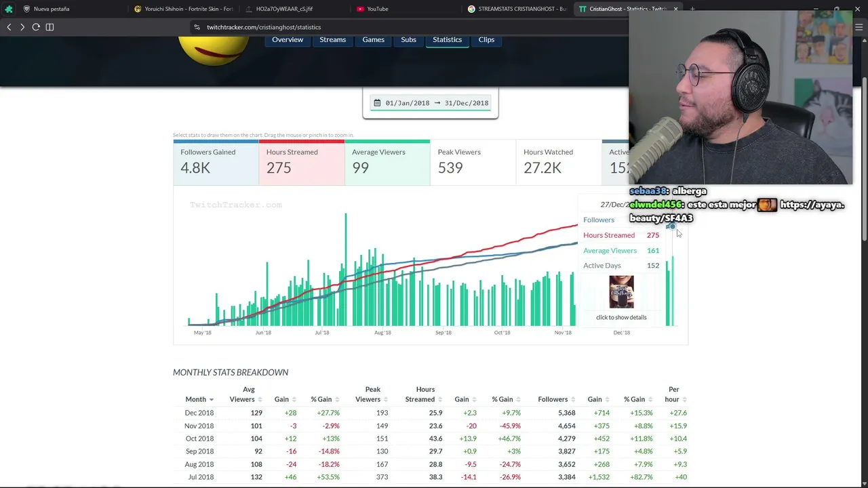Sort by Avg Viewers Gain column icon
868x488 pixels.
294,400
